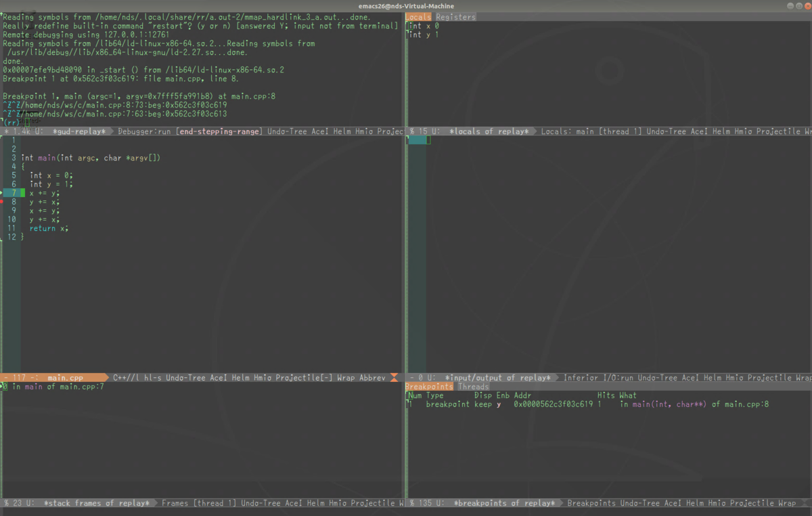This screenshot has width=812, height=516.
Task: Place cursor on 'int y = 1;' source line
Action: (x=51, y=184)
